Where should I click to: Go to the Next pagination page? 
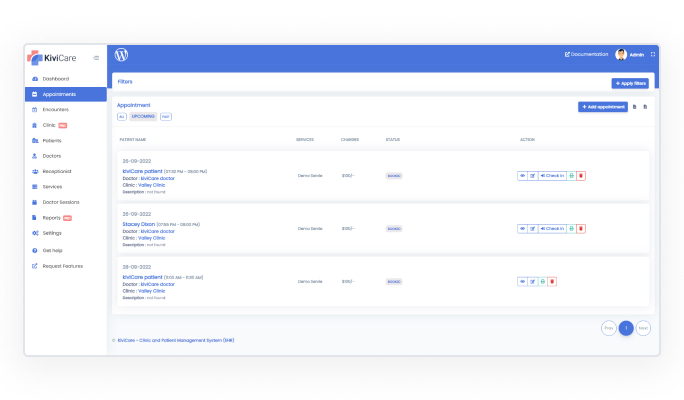click(x=643, y=328)
